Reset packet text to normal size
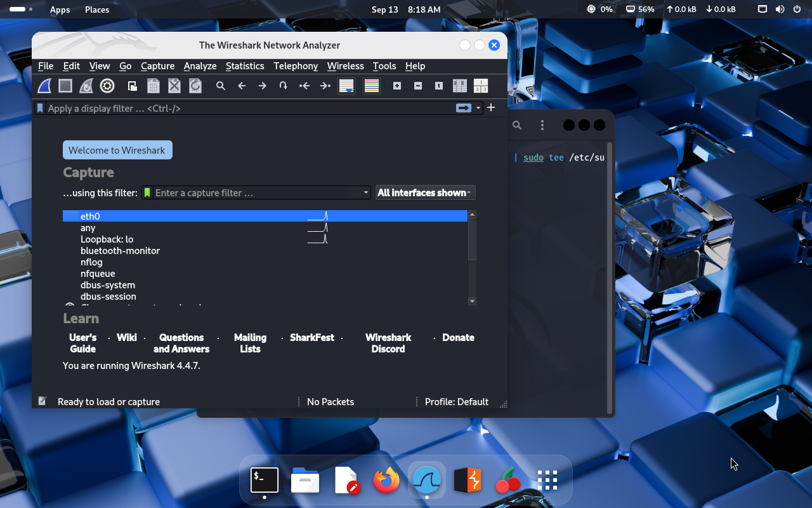The image size is (812, 508). (439, 86)
